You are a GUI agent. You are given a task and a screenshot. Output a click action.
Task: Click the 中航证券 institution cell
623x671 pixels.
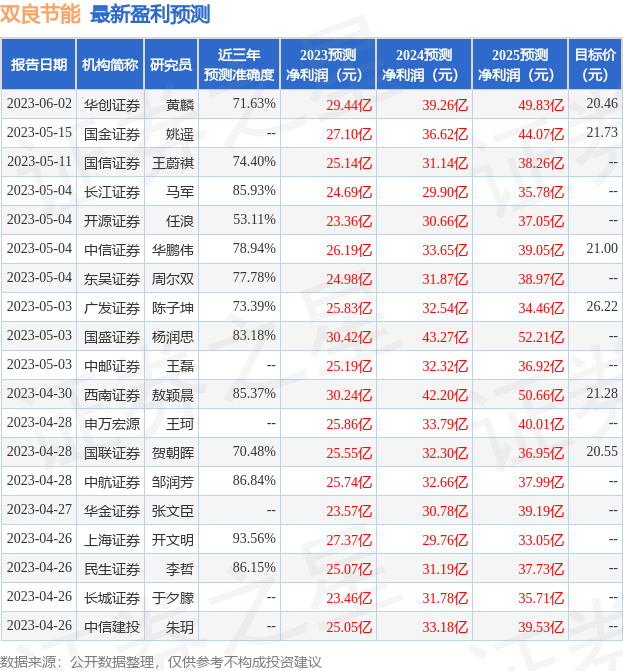click(112, 482)
